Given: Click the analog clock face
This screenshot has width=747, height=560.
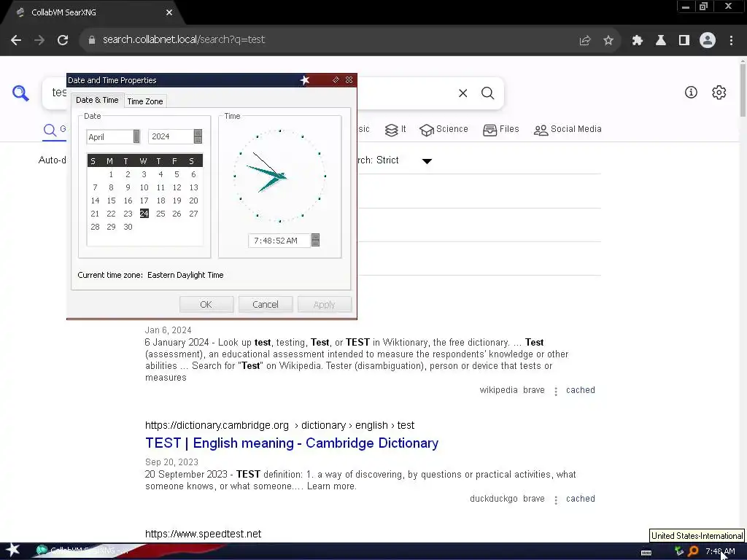Looking at the screenshot, I should tap(279, 176).
